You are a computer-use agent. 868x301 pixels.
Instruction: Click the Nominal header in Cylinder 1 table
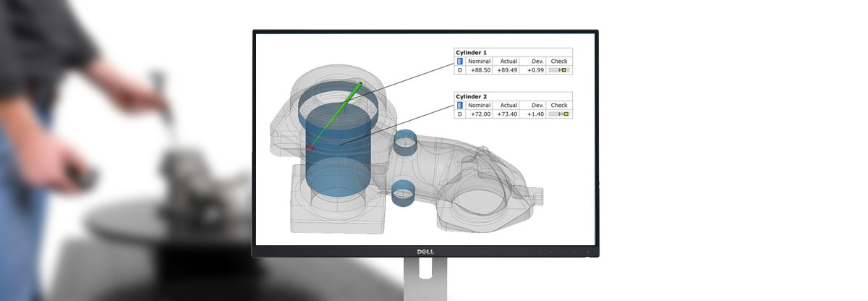pos(480,62)
